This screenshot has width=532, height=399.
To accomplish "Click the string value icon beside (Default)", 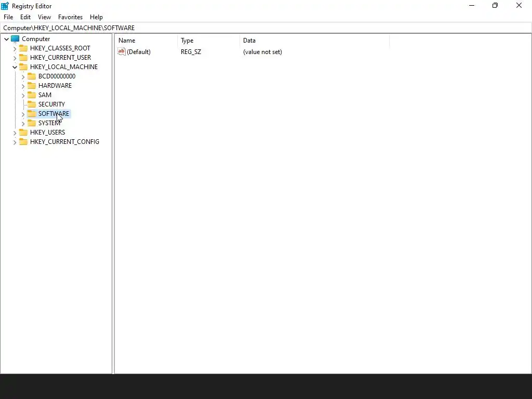I will (122, 51).
